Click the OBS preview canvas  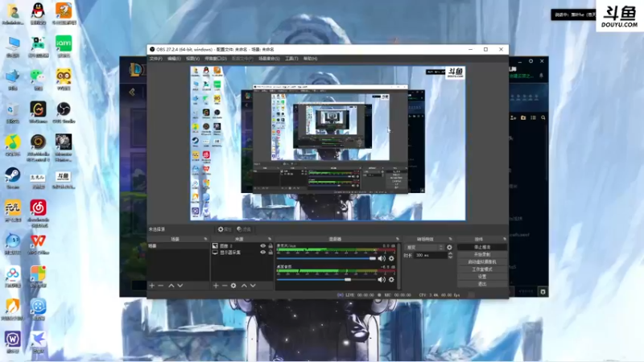pos(328,143)
